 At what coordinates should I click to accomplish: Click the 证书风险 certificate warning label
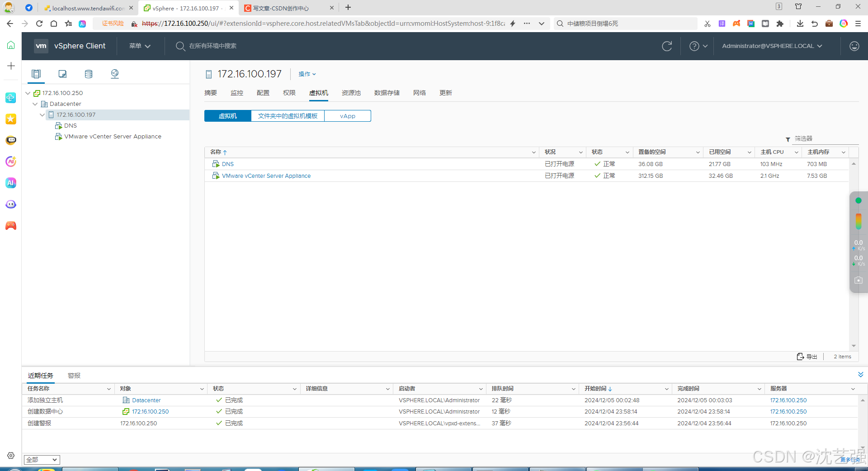click(x=113, y=24)
